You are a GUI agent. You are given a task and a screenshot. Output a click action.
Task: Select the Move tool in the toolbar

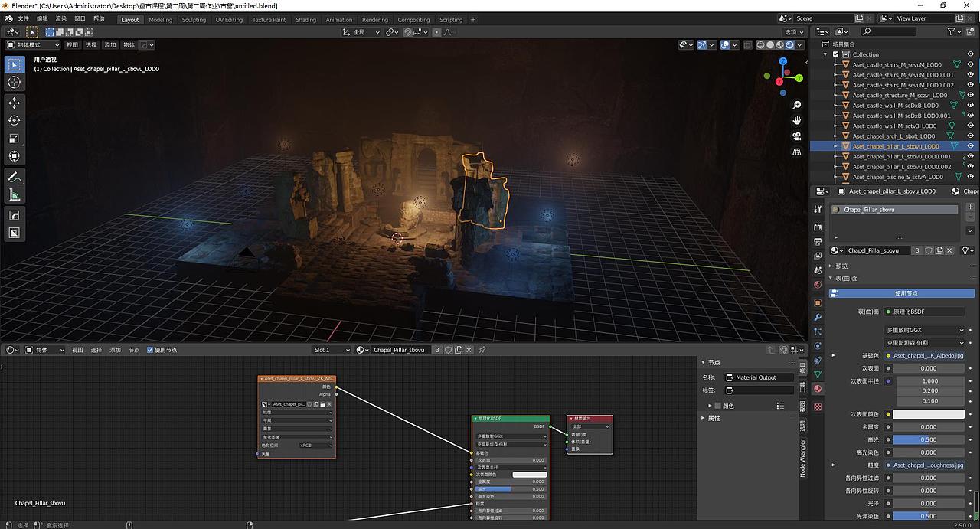pyautogui.click(x=14, y=103)
